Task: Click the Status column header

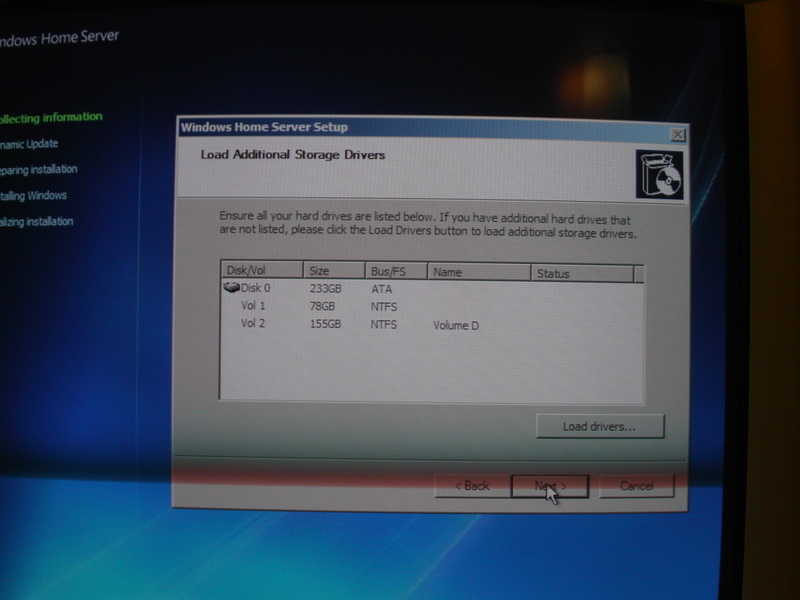Action: 583,274
